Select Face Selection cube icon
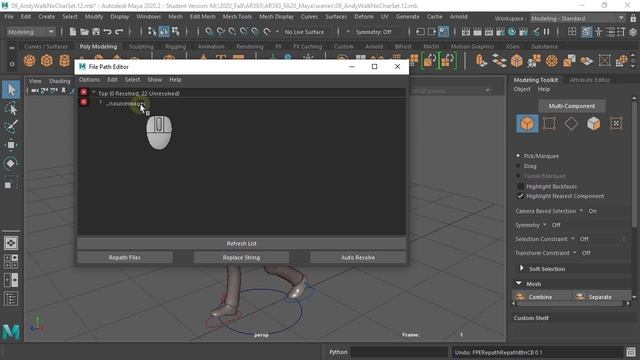Screen dimensions: 640x360 pyautogui.click(x=593, y=123)
